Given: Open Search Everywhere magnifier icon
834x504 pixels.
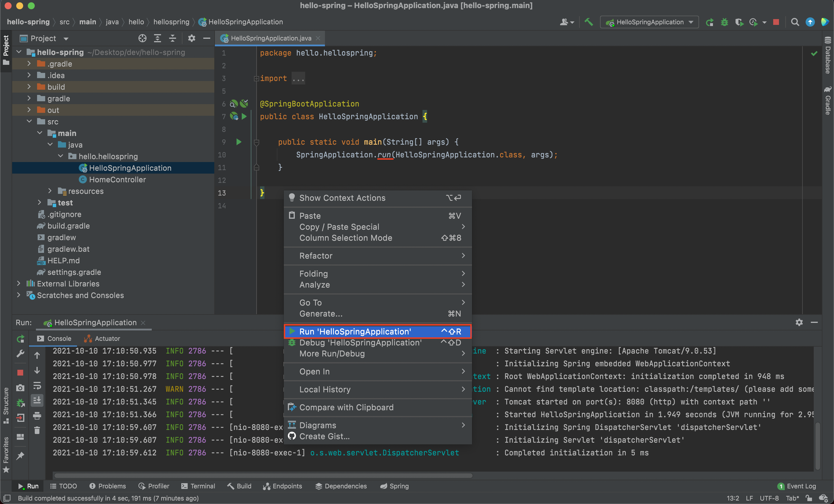Looking at the screenshot, I should click(795, 22).
